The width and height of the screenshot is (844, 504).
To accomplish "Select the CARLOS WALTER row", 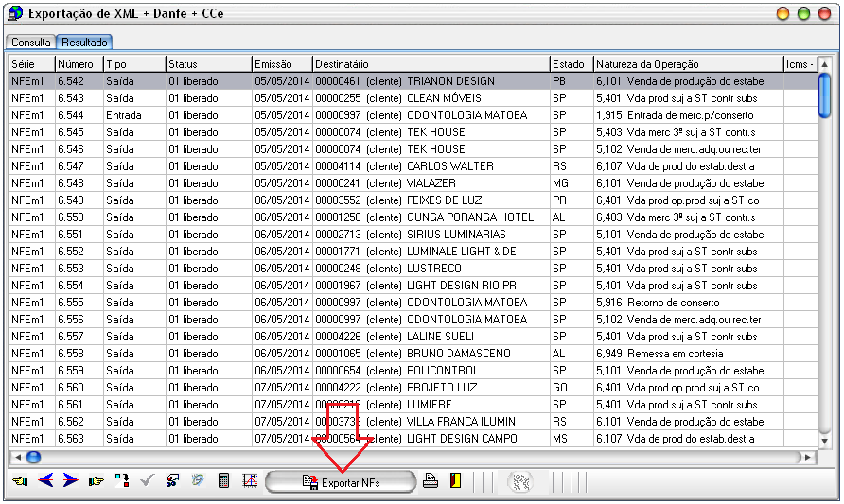I will (x=413, y=166).
